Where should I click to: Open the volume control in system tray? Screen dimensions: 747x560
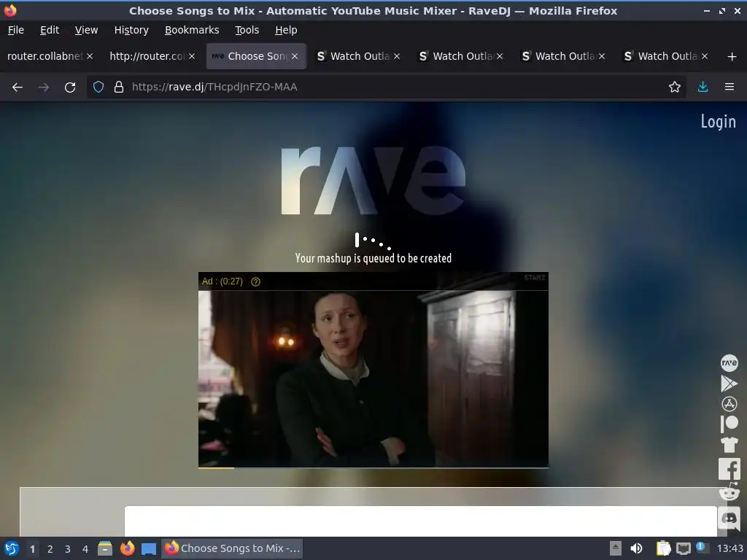(636, 548)
